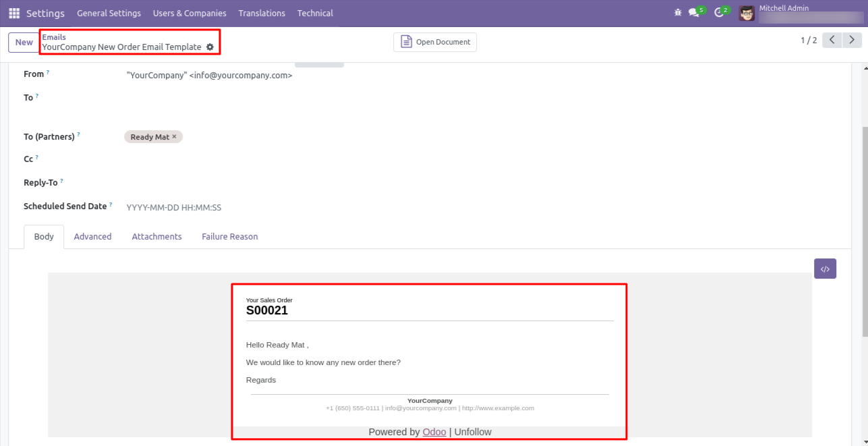The image size is (868, 446).
Task: Click 'We would like to know' sentence
Action: coord(323,362)
